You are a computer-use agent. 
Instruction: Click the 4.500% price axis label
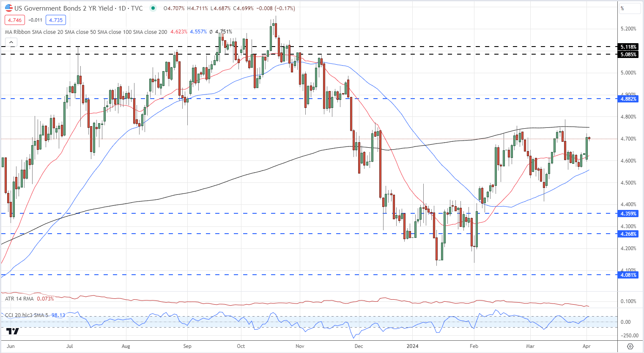[628, 183]
